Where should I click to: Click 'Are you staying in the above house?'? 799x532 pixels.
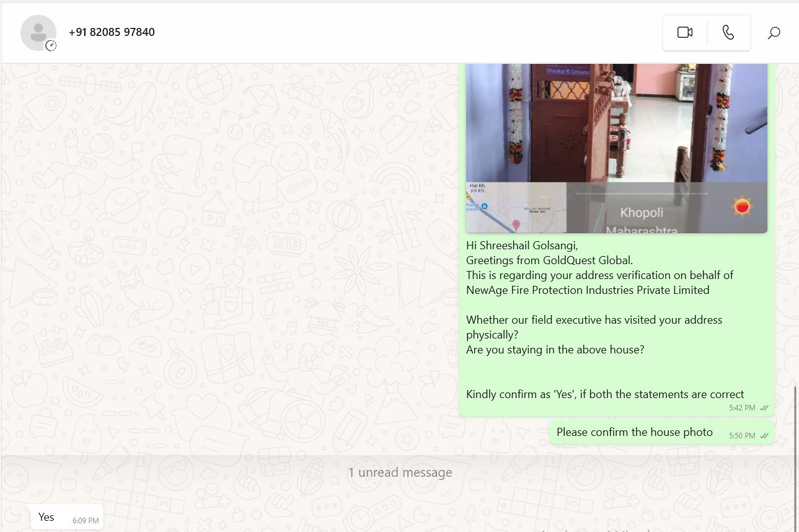(x=555, y=350)
